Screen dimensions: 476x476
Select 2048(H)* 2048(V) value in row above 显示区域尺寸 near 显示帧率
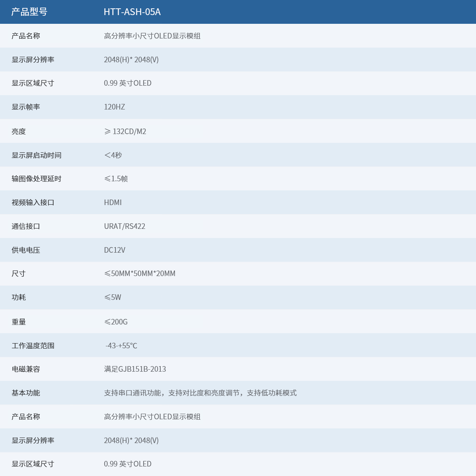(131, 60)
